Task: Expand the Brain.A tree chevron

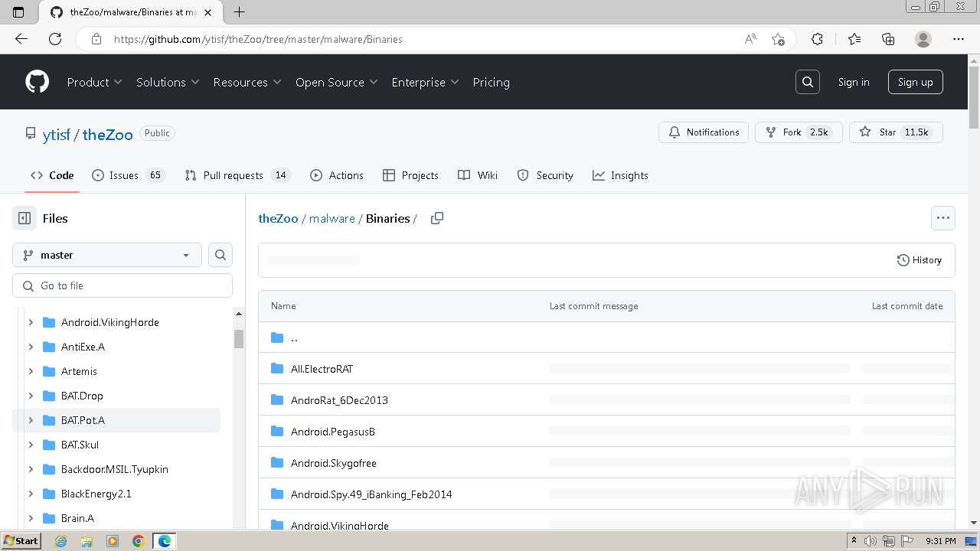Action: [31, 518]
